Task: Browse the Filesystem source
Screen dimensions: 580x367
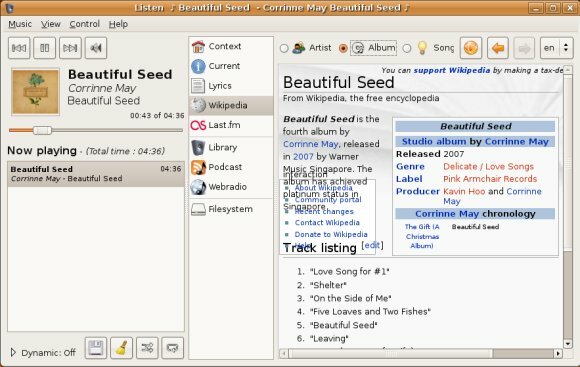Action: [x=231, y=209]
